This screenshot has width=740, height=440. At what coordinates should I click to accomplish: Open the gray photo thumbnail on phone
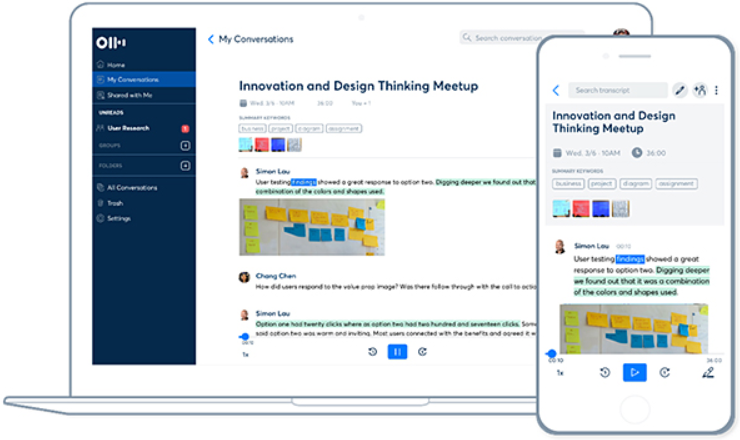click(621, 208)
